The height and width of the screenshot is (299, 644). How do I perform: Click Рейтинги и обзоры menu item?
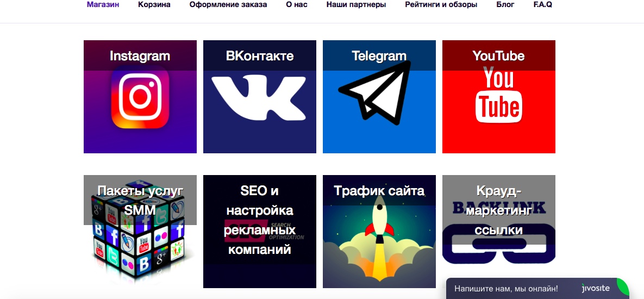click(441, 5)
